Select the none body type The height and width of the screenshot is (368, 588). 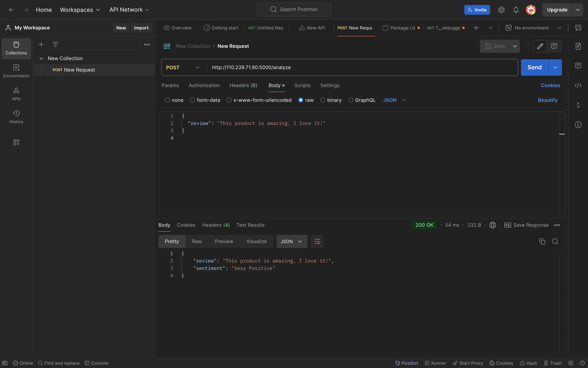tap(174, 100)
